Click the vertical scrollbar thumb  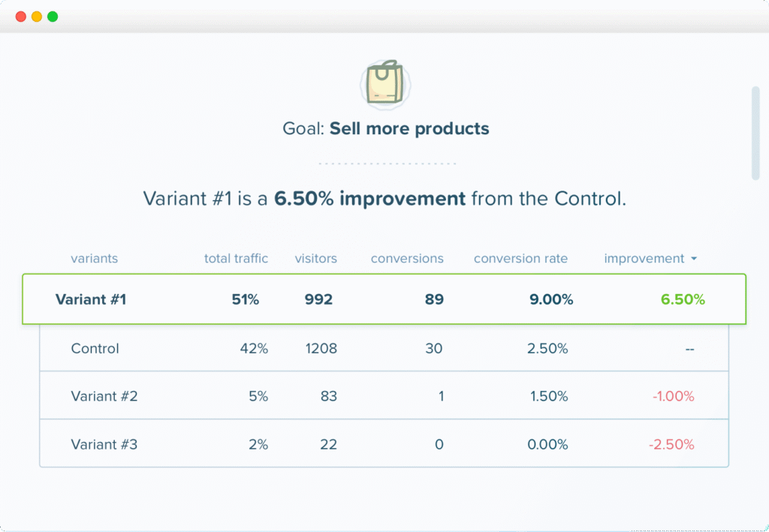754,135
